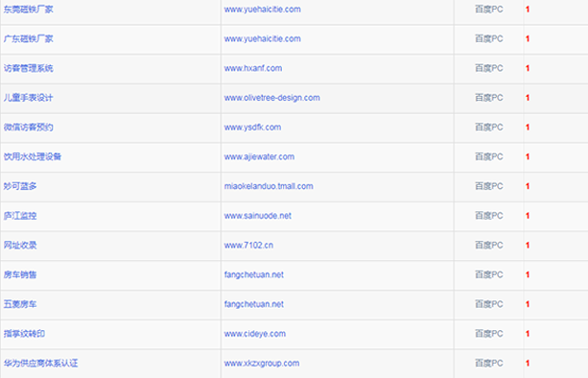Viewport: 588px width, 378px height.
Task: Visit the www.ysdfk.com domain link
Action: (252, 128)
